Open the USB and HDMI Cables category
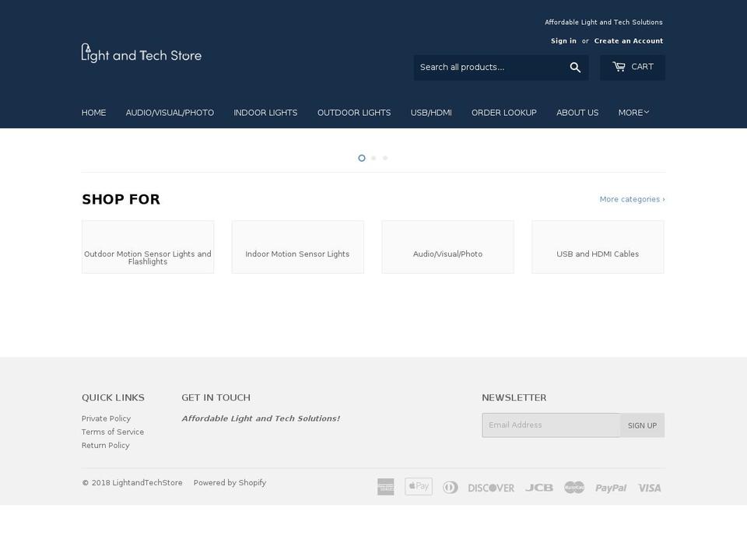This screenshot has height=560, width=747. tap(598, 247)
